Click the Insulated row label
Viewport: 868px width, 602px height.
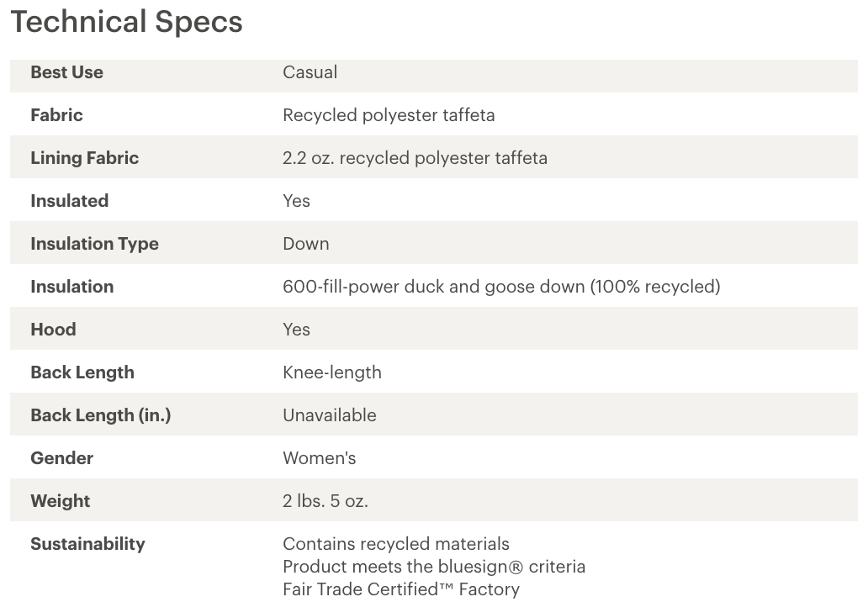pos(69,201)
